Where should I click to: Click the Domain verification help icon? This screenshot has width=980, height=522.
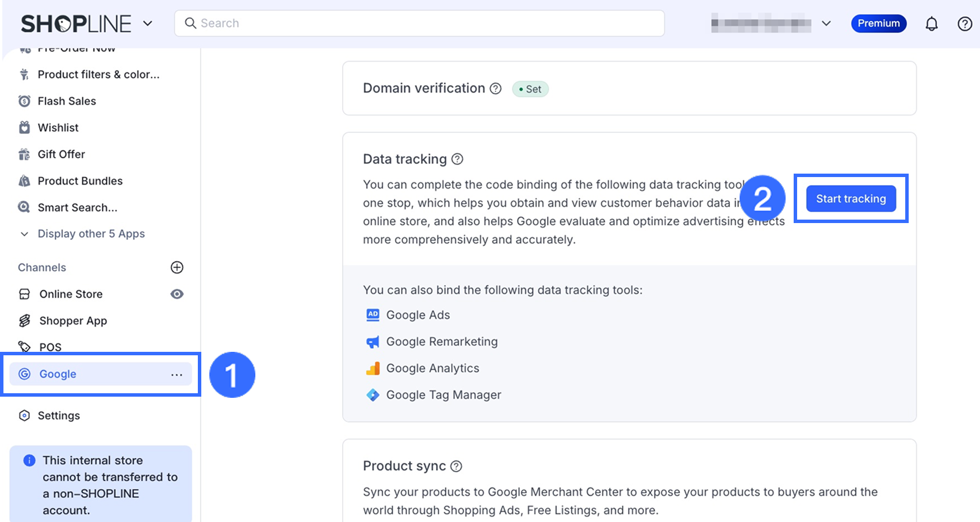tap(495, 89)
